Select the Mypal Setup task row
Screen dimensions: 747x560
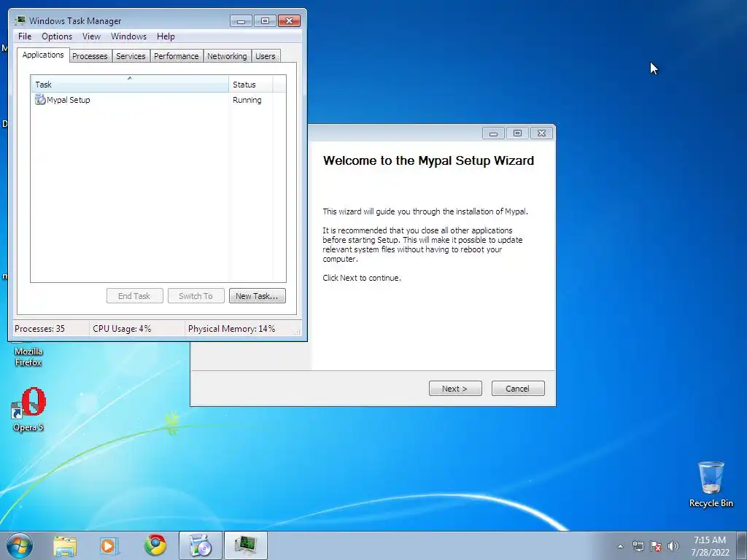click(158, 99)
